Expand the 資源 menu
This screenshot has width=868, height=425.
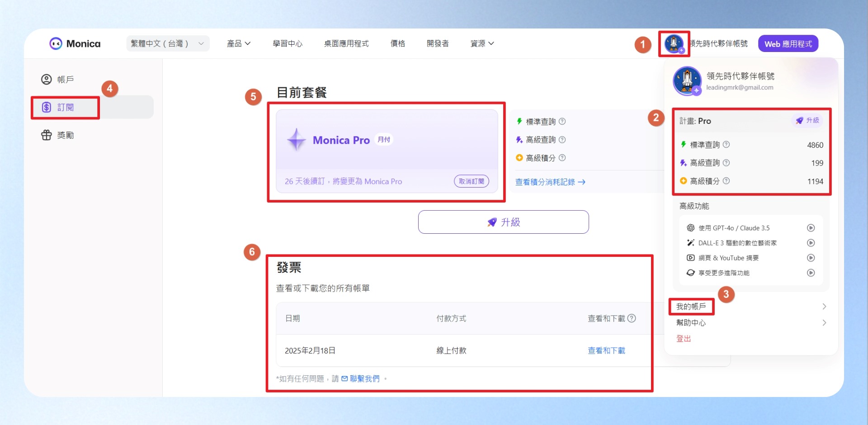(x=482, y=43)
